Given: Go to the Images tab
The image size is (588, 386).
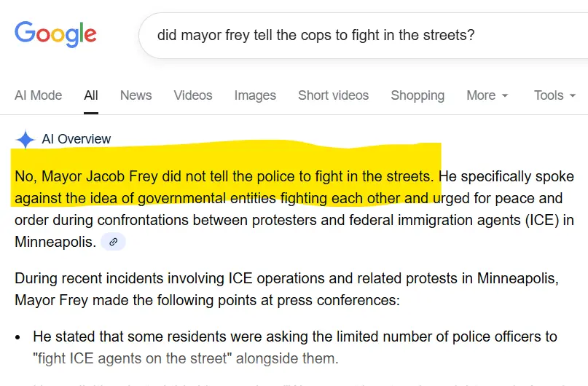Looking at the screenshot, I should (255, 95).
